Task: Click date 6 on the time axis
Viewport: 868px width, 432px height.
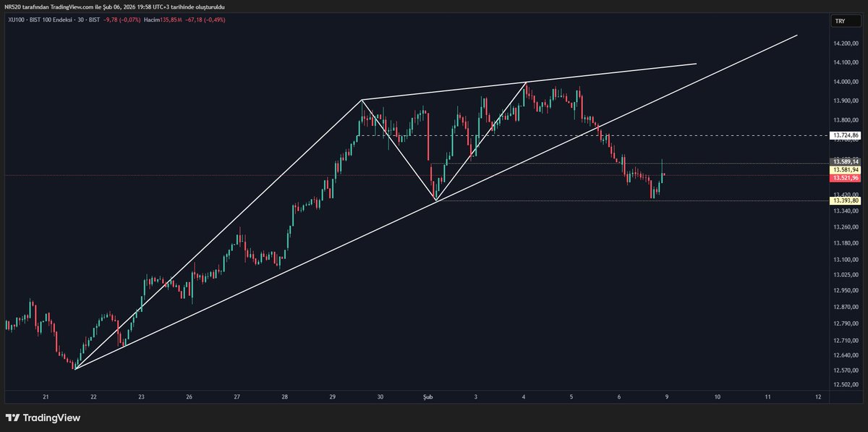Action: click(x=619, y=397)
